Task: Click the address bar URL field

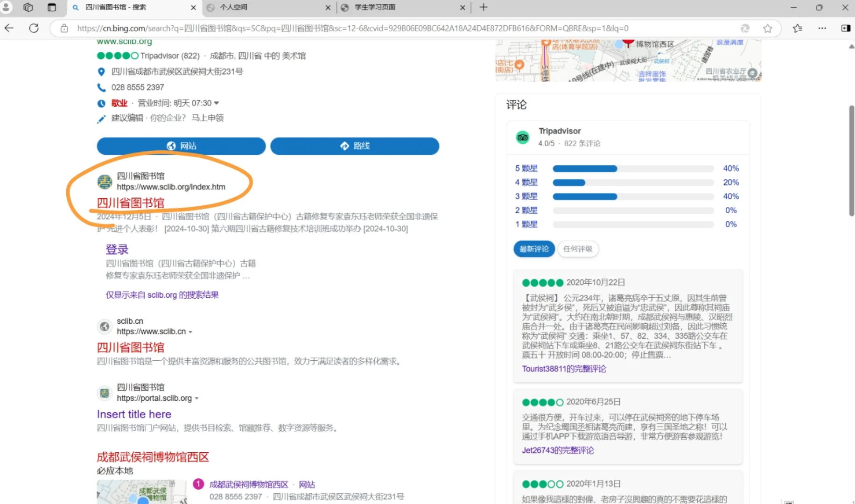Action: [353, 28]
